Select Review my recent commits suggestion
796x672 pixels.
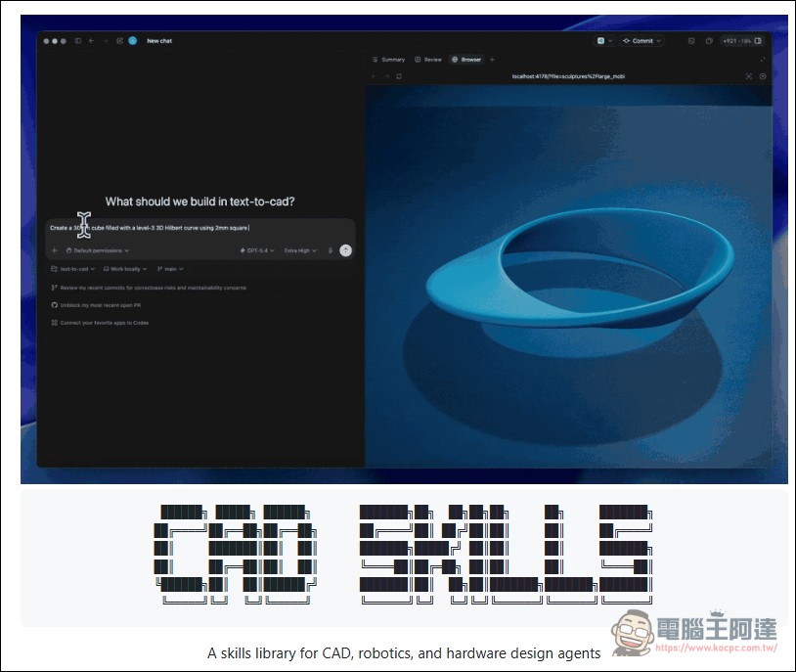pos(149,288)
